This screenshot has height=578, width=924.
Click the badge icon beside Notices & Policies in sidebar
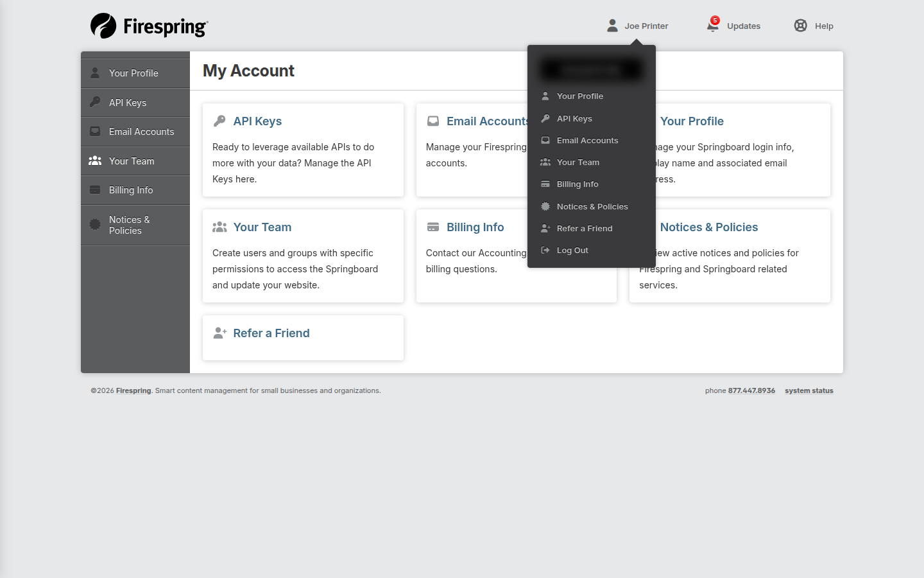click(x=95, y=224)
